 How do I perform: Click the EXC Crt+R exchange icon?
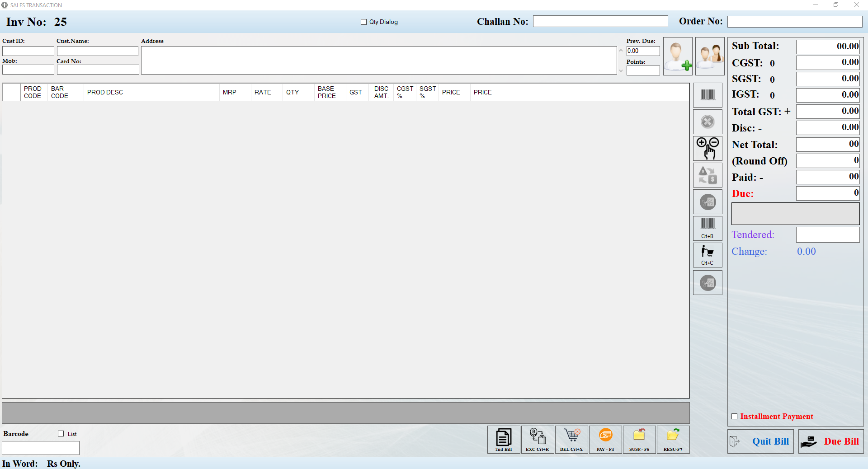(538, 439)
